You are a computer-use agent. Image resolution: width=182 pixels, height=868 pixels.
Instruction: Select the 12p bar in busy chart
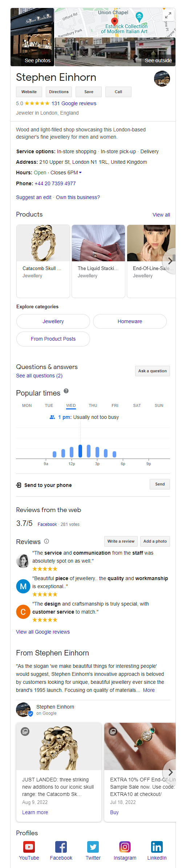72,452
